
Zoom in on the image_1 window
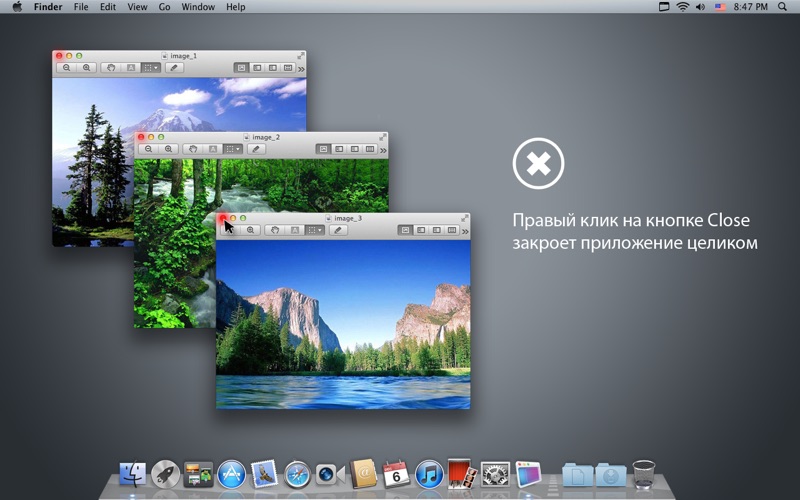[87, 68]
